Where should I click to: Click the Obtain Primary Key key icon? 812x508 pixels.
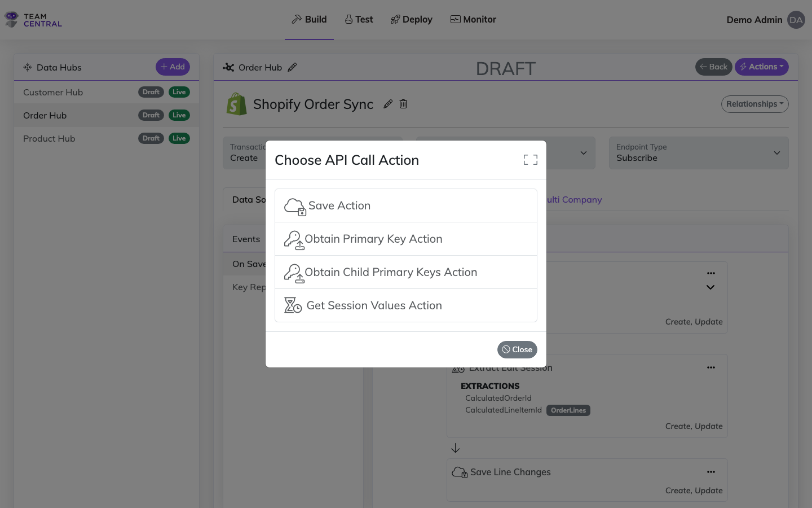(x=294, y=239)
